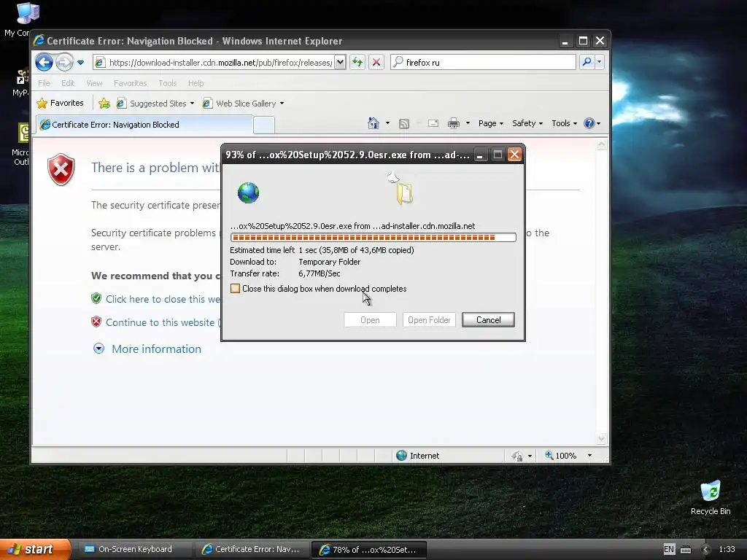Click the Open Folder button

pyautogui.click(x=429, y=320)
